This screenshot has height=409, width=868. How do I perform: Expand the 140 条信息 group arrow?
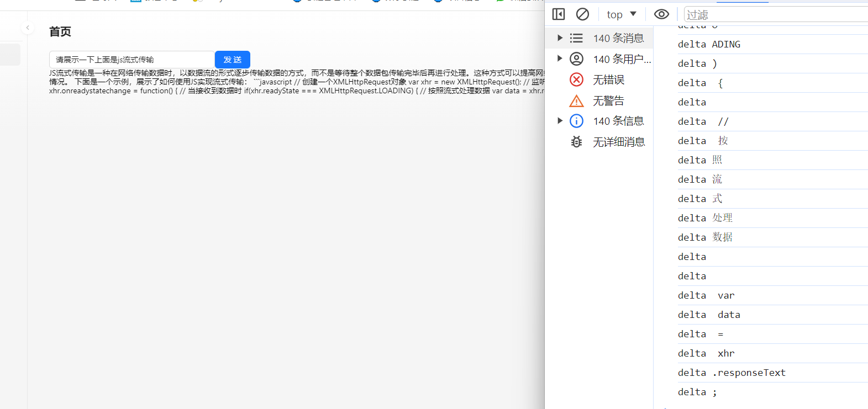560,121
